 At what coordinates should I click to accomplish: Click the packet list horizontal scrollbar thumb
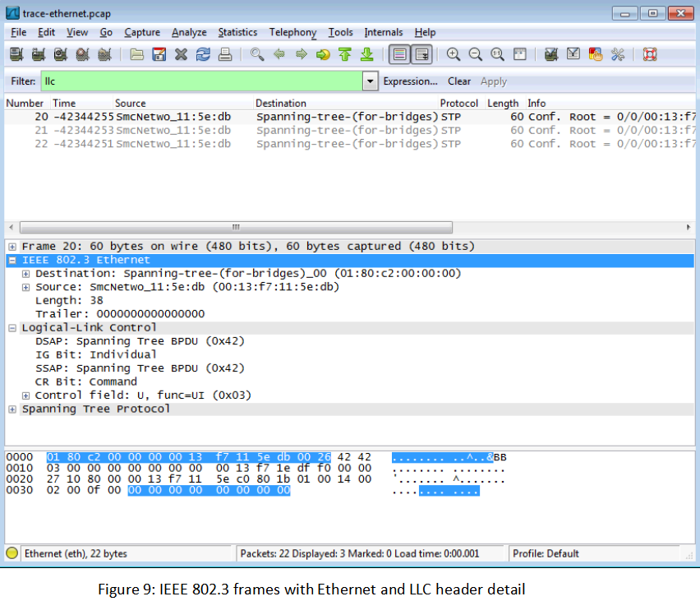point(236,227)
